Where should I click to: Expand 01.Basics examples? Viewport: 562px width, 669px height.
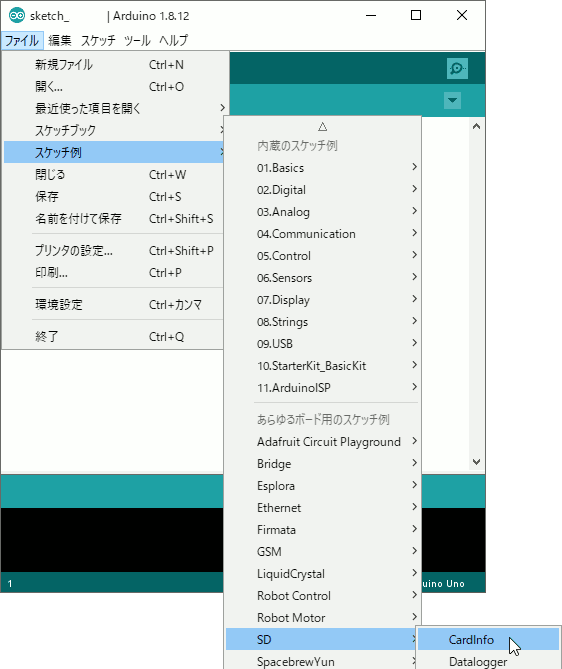[x=323, y=168]
